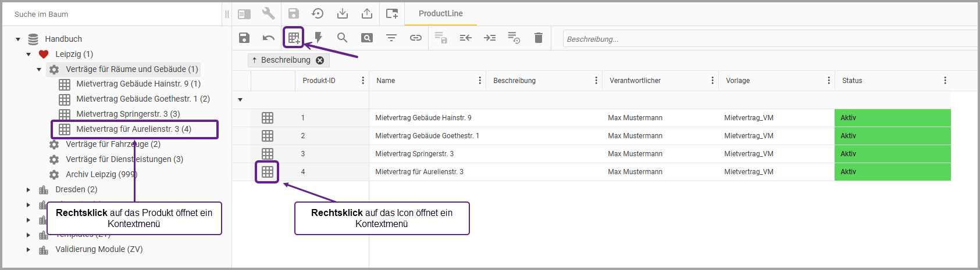Viewport: 980px width, 270px height.
Task: Select Verträge für Dienstleistungen in tree
Action: 124,159
